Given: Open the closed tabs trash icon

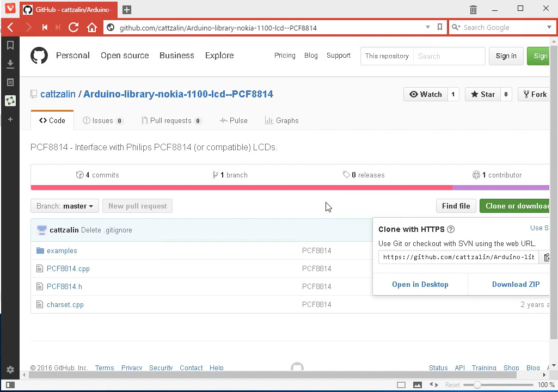Looking at the screenshot, I should point(473,10).
